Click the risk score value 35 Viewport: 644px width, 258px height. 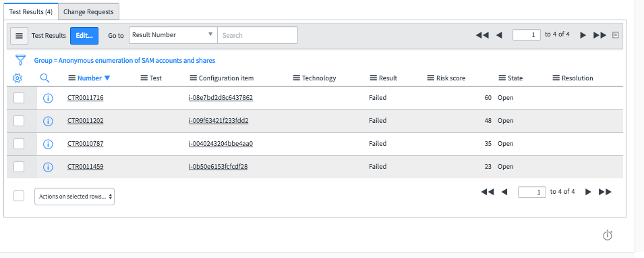pos(488,144)
